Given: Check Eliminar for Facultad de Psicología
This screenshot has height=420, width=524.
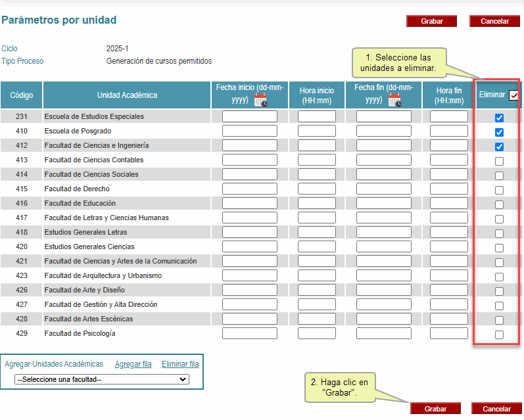Looking at the screenshot, I should [x=499, y=335].
